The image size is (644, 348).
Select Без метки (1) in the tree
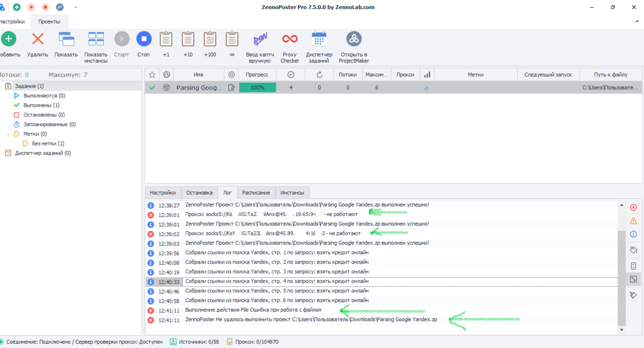[x=48, y=143]
